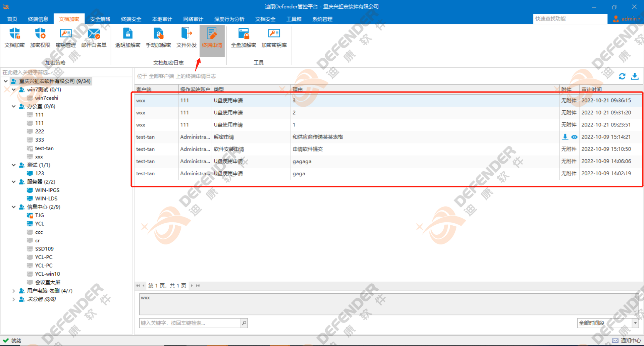Image resolution: width=644 pixels, height=346 pixels.
Task: Sort by the 审计时间 column header
Action: [611, 89]
